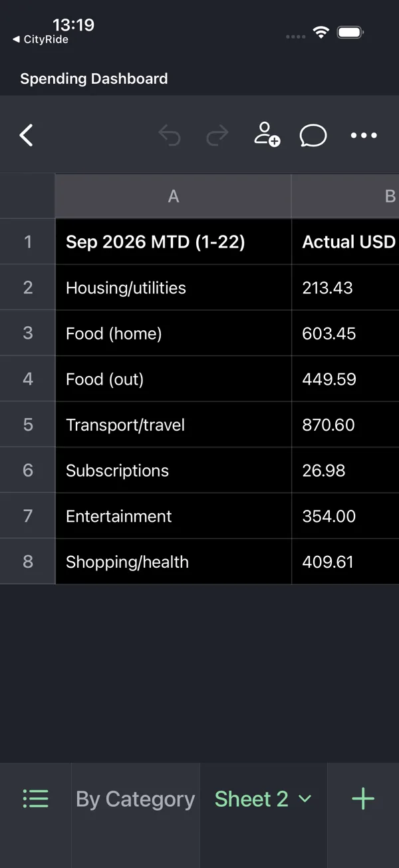
Task: Select row 5 header
Action: 28,425
